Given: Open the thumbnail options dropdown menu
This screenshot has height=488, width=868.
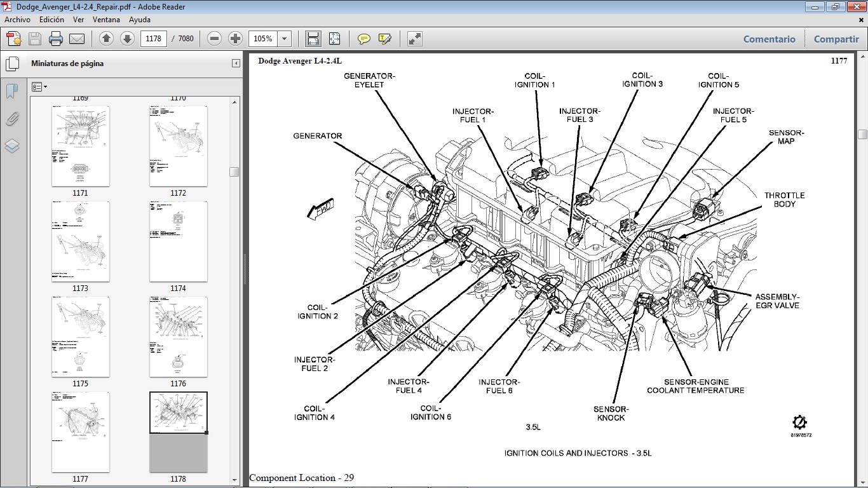Looking at the screenshot, I should 39,87.
